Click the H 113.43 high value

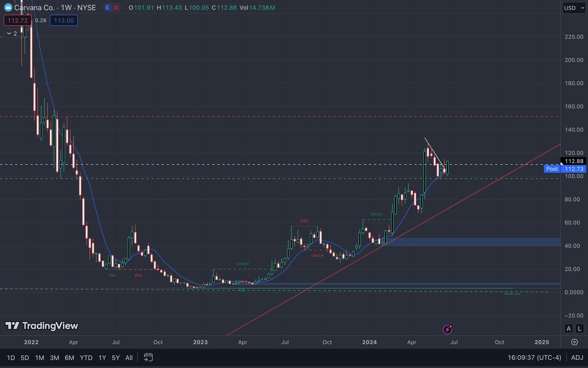click(169, 8)
